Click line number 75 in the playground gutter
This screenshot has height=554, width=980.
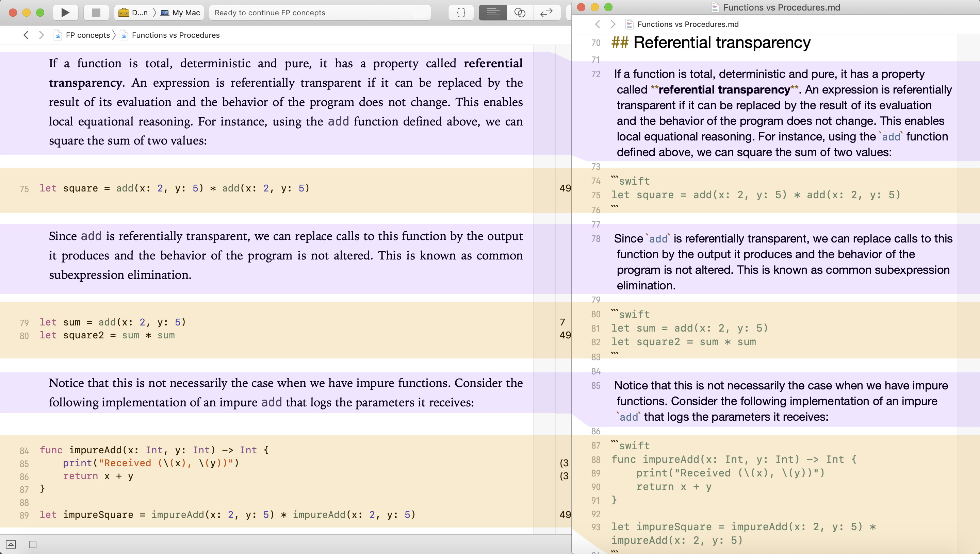24,189
